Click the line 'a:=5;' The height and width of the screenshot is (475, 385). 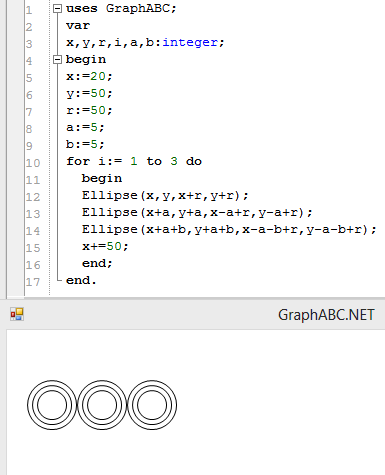[85, 128]
